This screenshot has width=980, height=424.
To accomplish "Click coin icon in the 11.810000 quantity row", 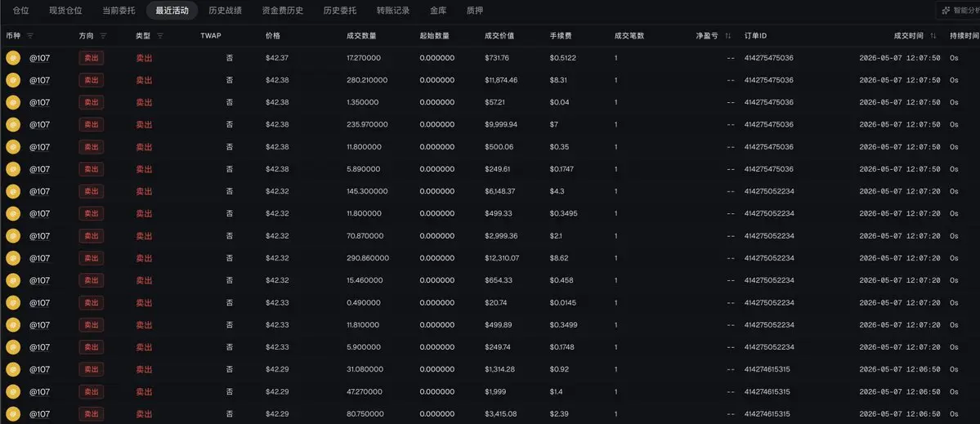I will (x=13, y=324).
